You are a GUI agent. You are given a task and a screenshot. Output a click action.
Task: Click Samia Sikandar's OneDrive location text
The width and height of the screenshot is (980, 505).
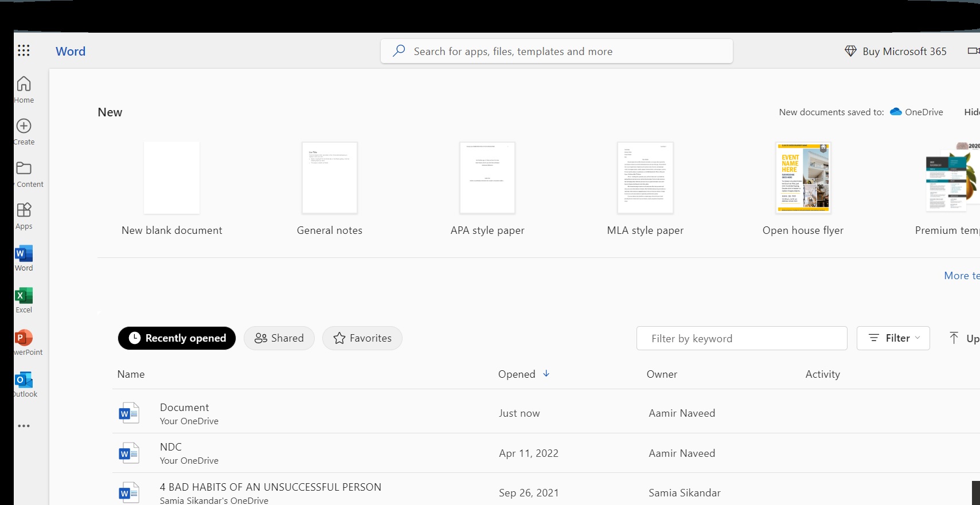coord(214,500)
